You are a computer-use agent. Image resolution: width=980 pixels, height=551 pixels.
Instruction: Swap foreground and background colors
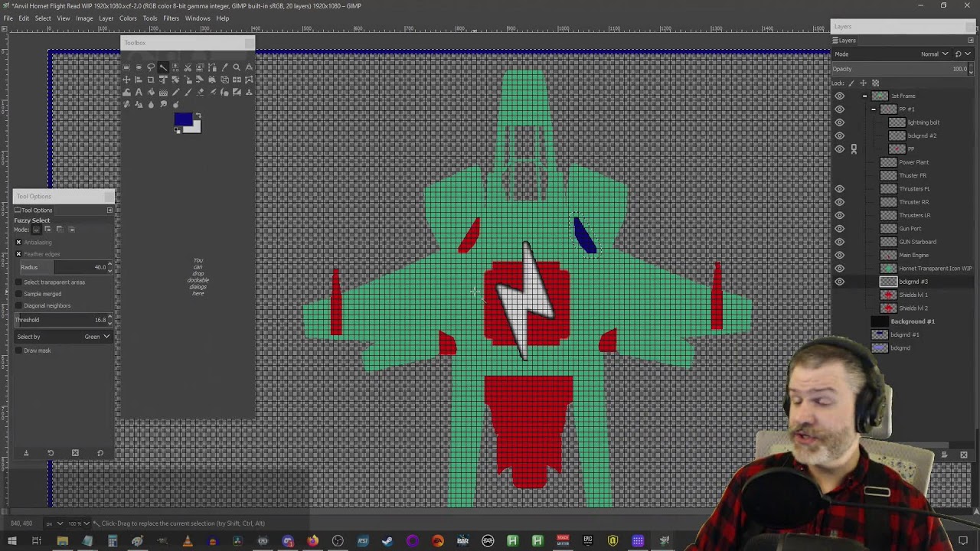198,116
